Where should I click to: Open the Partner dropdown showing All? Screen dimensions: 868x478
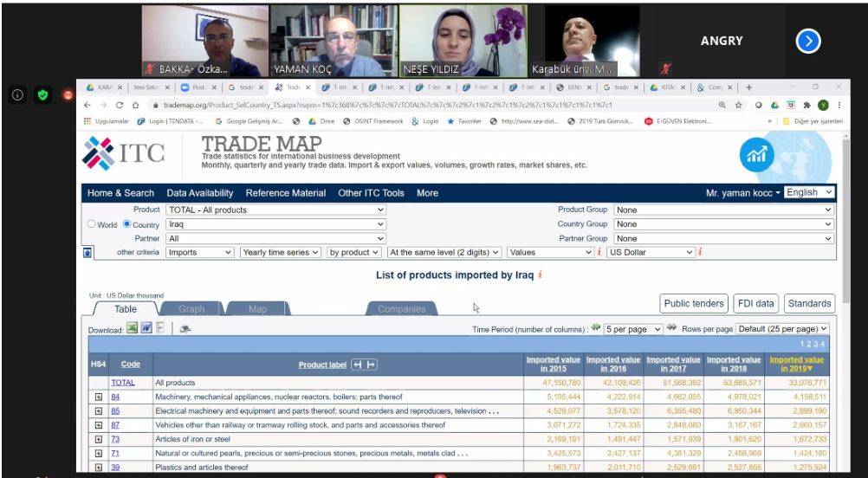point(275,238)
